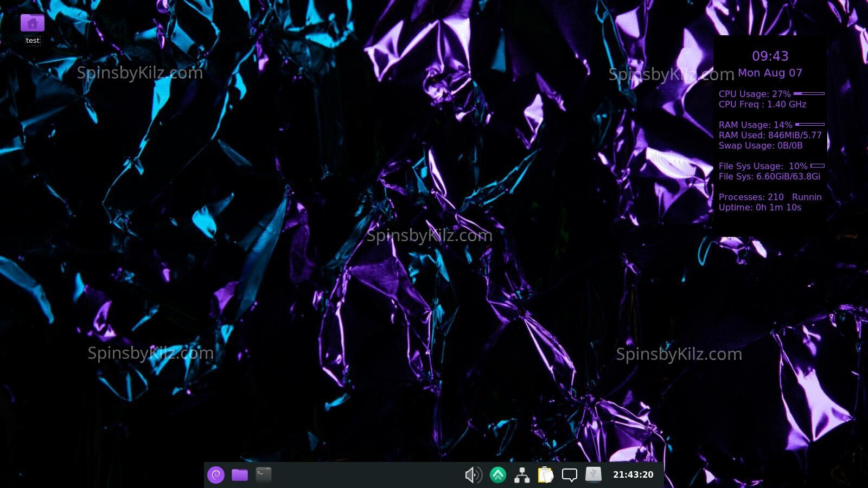Screen dimensions: 868x488
Task: Click the 'test' label under home folder
Action: pyautogui.click(x=33, y=41)
